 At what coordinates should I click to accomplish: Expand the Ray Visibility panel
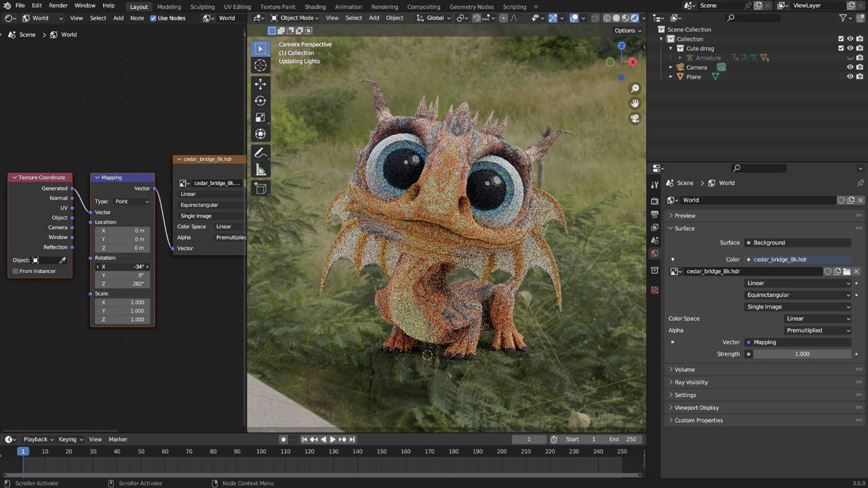point(691,382)
